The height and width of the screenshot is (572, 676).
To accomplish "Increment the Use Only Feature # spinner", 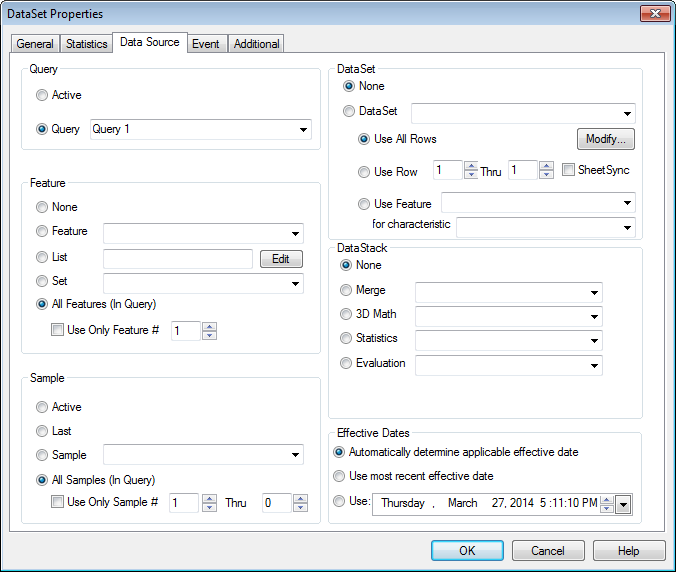I will (x=208, y=325).
